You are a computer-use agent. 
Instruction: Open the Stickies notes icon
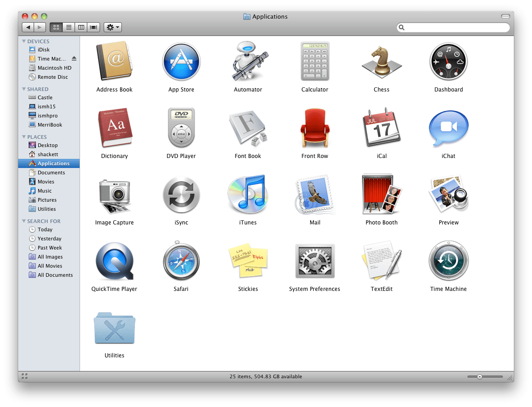click(248, 260)
